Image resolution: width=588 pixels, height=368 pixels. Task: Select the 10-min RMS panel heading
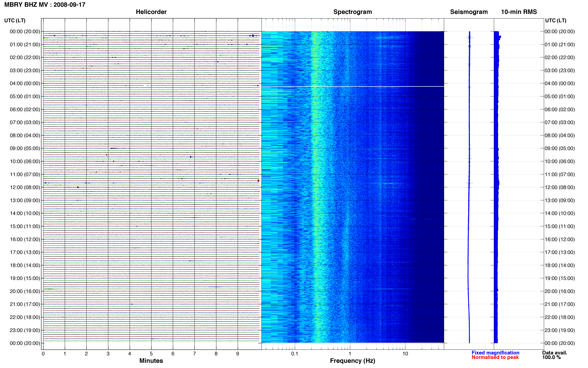coord(519,12)
